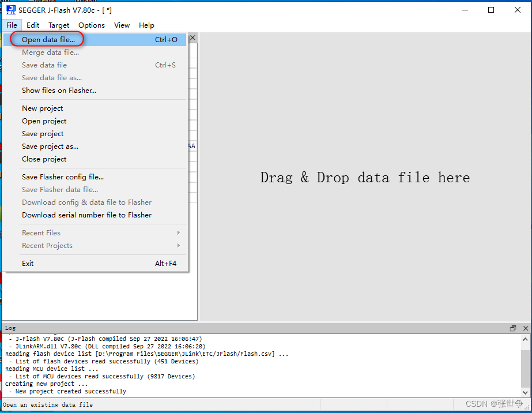Close the project panel with its X
This screenshot has height=413, width=532.
tap(193, 37)
